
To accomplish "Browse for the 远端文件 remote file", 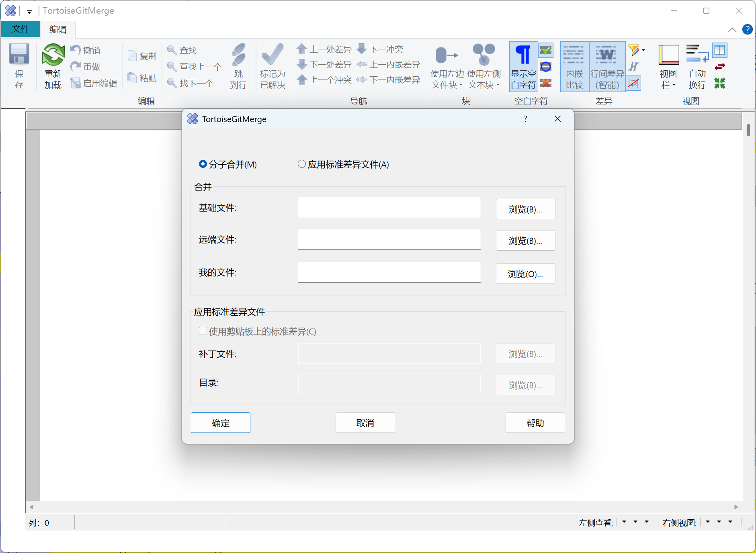I will [525, 241].
